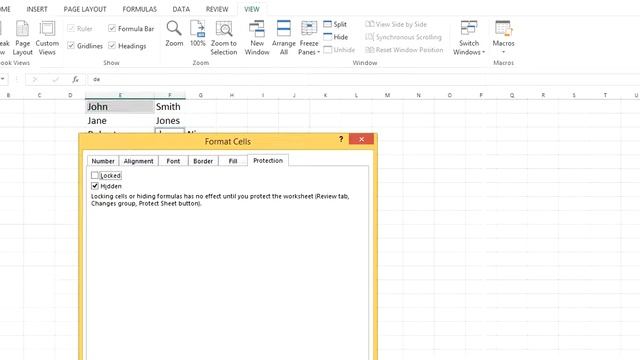Switch to the Alignment tab in Format Cells
This screenshot has width=640, height=360.
(x=138, y=161)
